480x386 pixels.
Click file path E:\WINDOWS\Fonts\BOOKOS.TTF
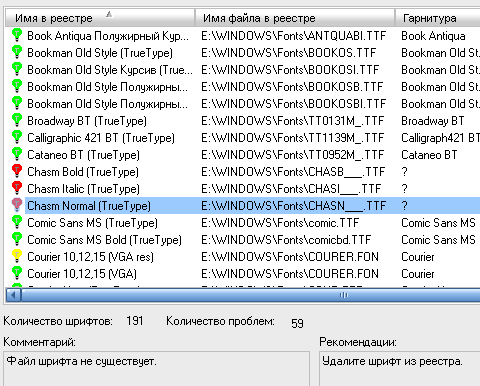(289, 53)
